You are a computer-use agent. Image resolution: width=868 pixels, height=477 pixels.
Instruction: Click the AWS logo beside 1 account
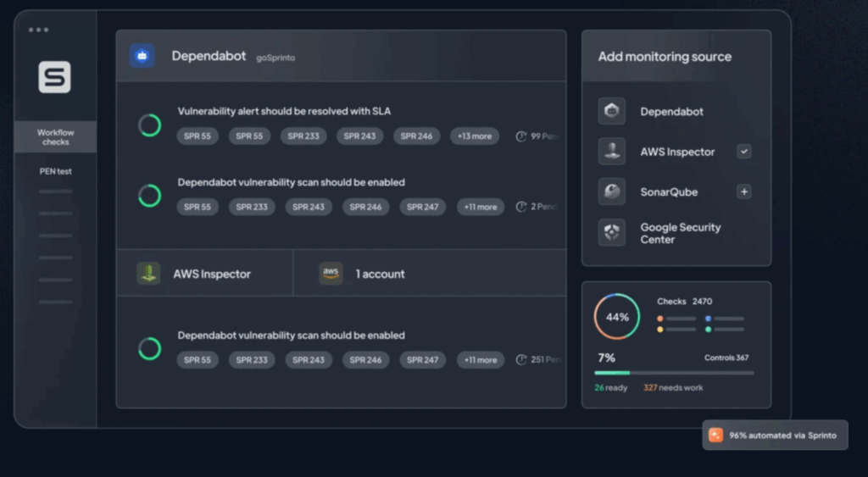[331, 273]
